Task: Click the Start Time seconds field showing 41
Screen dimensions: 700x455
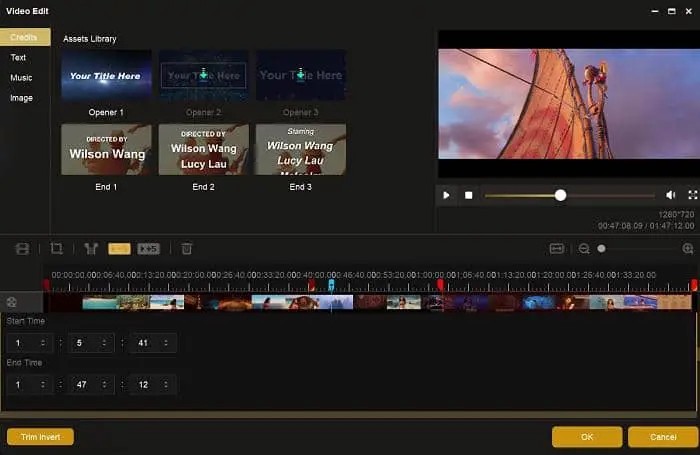Action: (153, 343)
